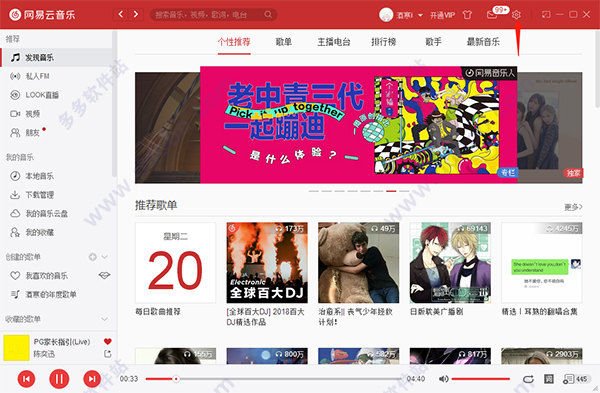Mute with the speaker icon
Image resolution: width=600 pixels, height=393 pixels.
443,379
